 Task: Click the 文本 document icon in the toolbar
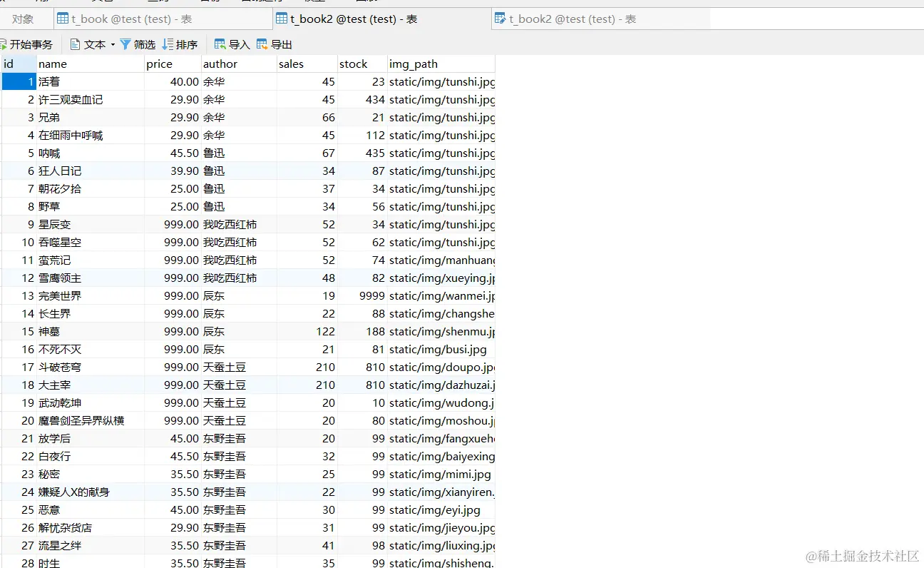75,44
